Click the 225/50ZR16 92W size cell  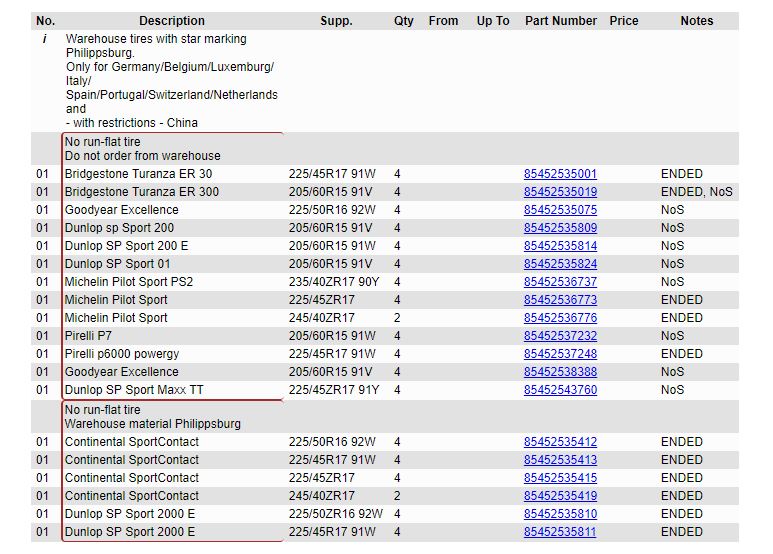[335, 514]
